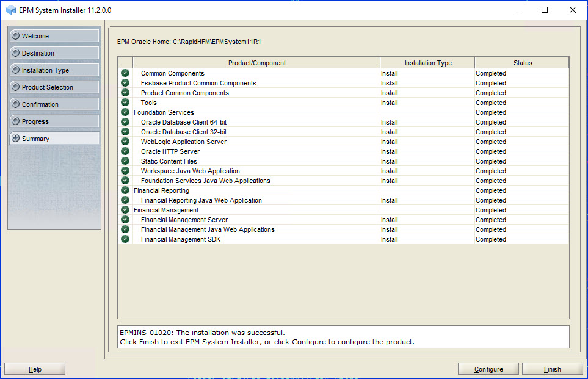Click the EPM Oracle Home path text

[189, 42]
